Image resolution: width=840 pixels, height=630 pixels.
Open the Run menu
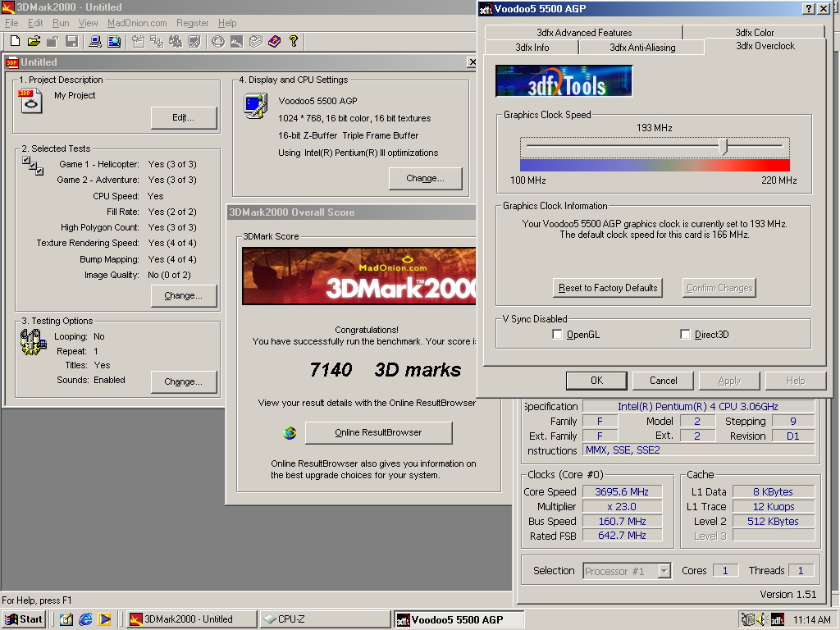pos(61,23)
